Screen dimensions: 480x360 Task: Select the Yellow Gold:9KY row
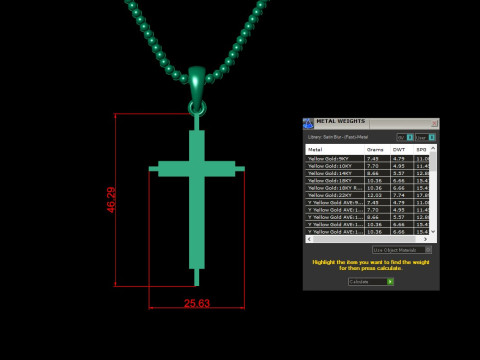(368, 159)
